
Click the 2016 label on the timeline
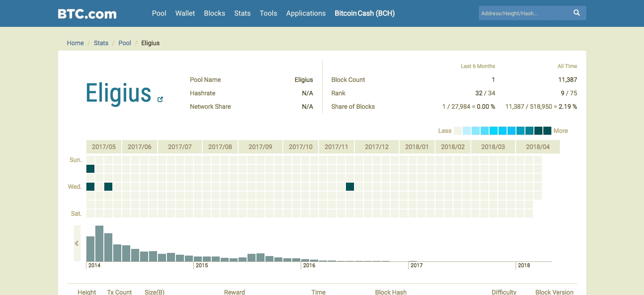(x=309, y=265)
